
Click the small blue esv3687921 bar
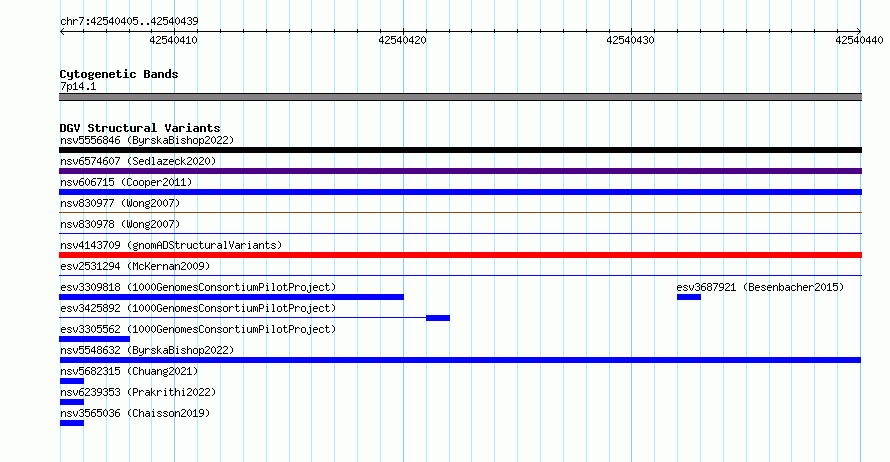(689, 297)
